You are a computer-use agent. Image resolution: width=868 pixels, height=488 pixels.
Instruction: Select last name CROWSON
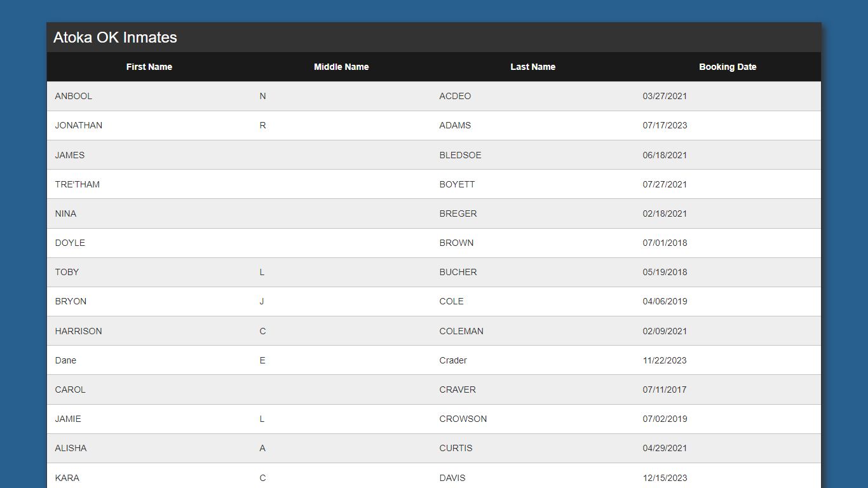[463, 419]
